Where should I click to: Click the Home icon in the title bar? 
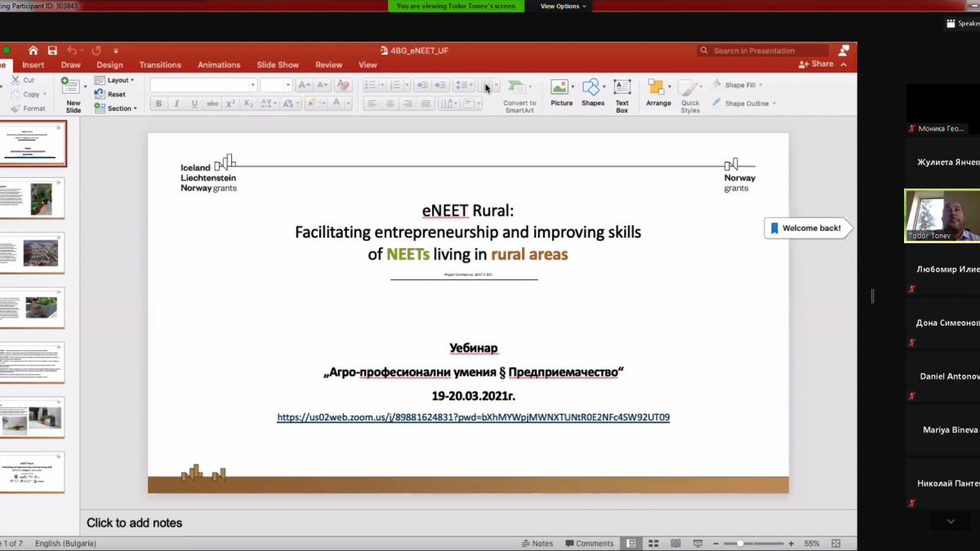(x=33, y=51)
